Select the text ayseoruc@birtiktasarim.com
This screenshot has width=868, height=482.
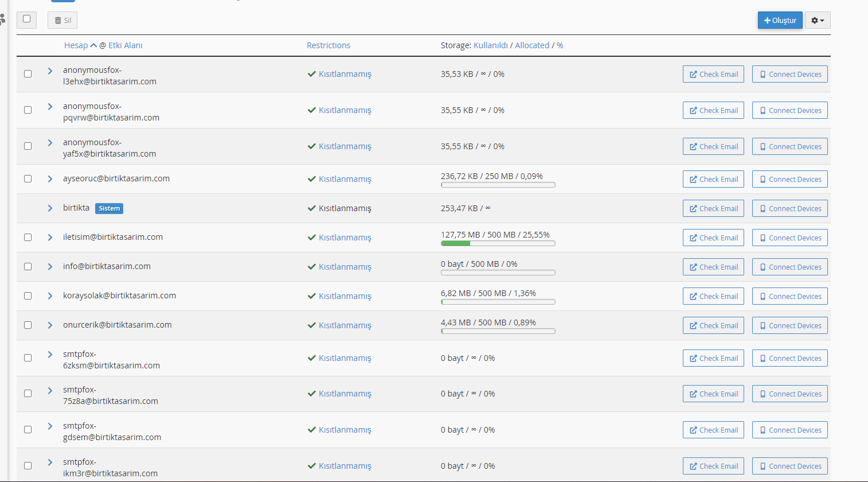coord(116,178)
